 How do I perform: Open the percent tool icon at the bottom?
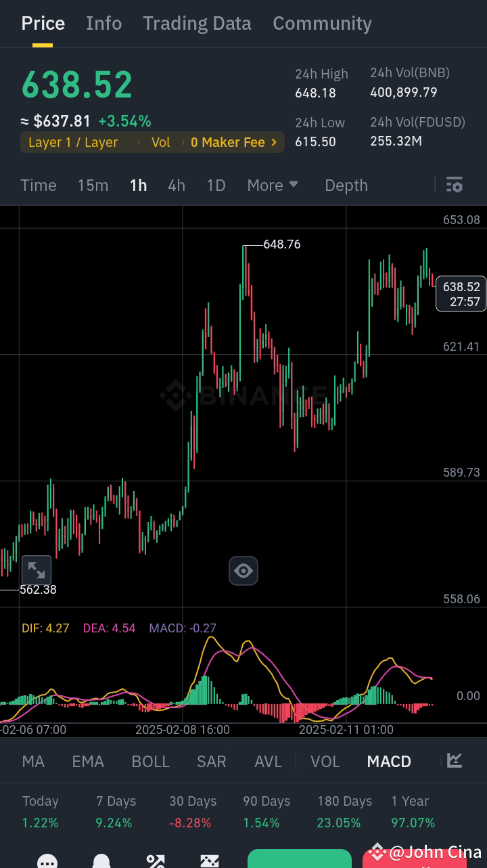[x=156, y=861]
